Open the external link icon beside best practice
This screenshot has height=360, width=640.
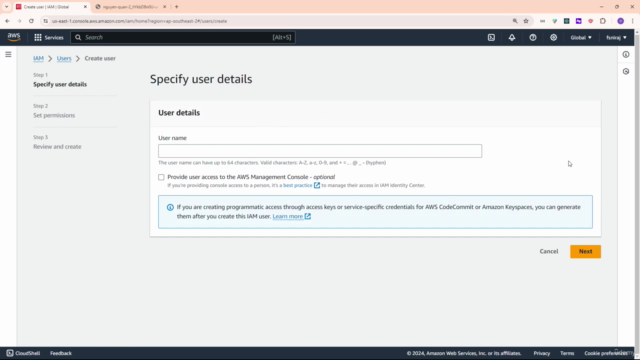(317, 185)
